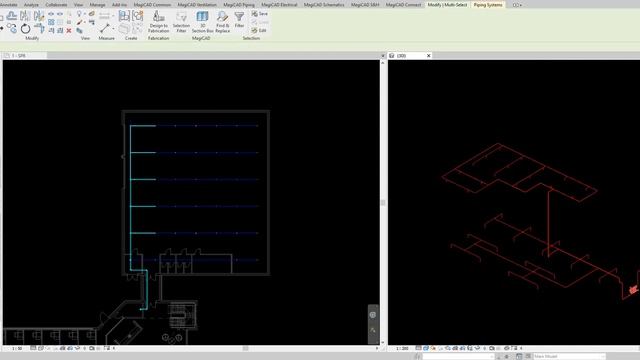Click the navigation wheel in plan view

click(x=373, y=315)
